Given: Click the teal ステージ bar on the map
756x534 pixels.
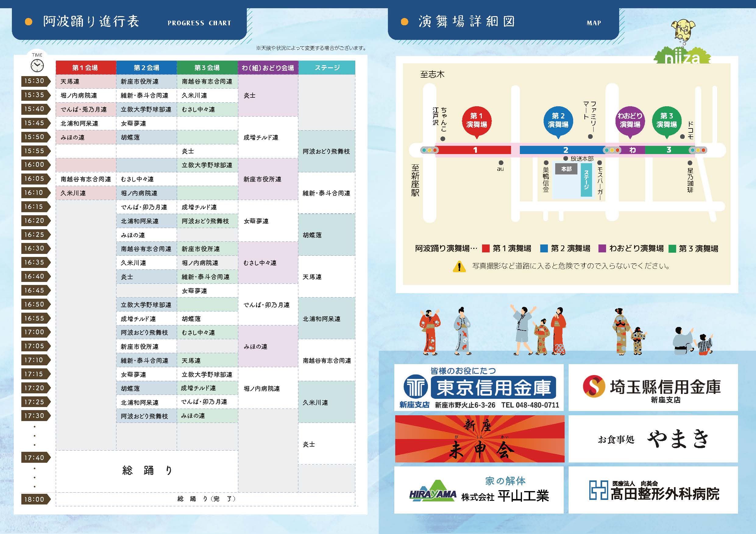Looking at the screenshot, I should pyautogui.click(x=586, y=180).
